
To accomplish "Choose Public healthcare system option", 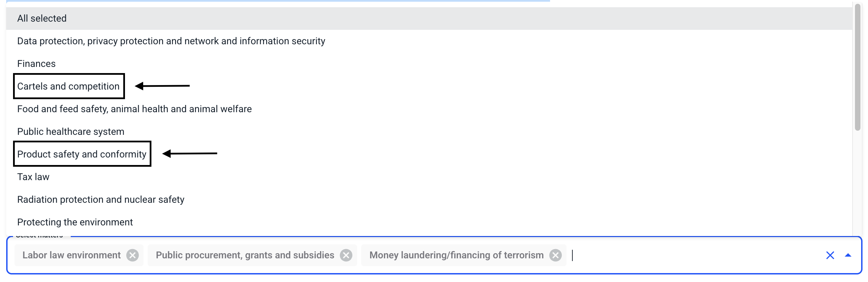I will coord(71,132).
